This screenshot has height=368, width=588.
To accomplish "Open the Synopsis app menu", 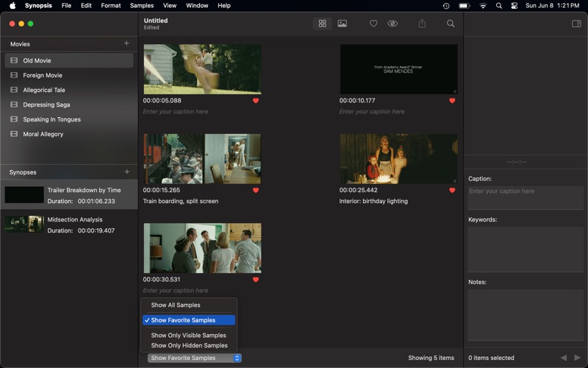I will pyautogui.click(x=38, y=6).
